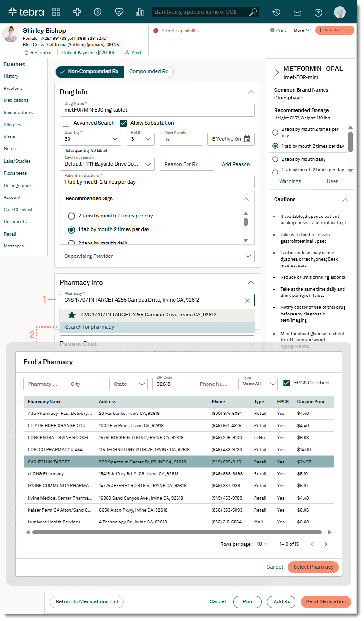Image resolution: width=364 pixels, height=621 pixels.
Task: Click the Add Reason link
Action: coord(236,164)
